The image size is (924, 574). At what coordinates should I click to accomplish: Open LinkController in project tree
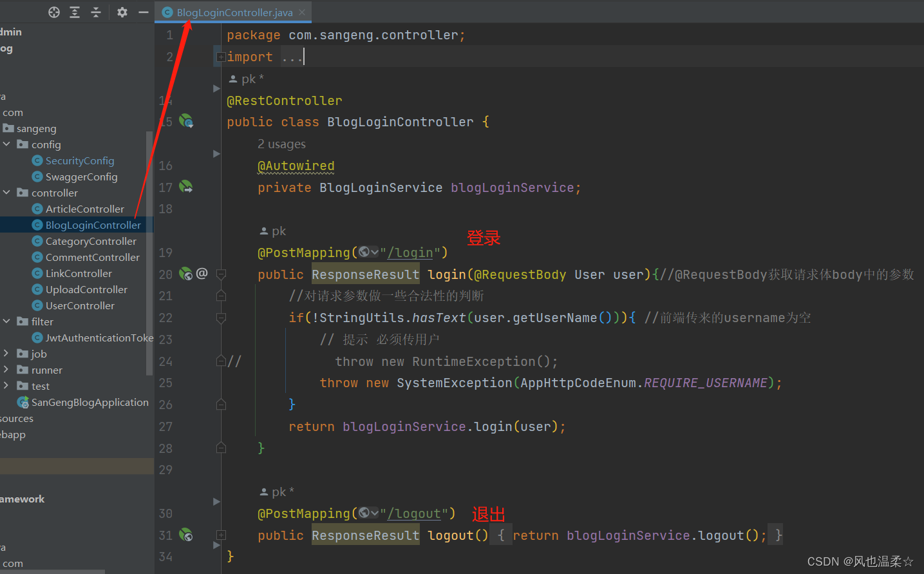tap(79, 273)
